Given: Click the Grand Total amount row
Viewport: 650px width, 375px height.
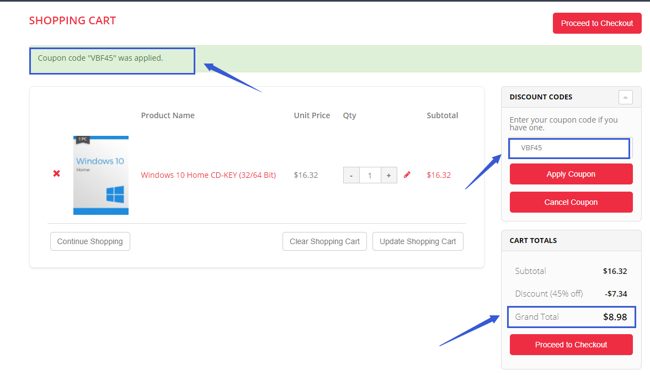Looking at the screenshot, I should 571,317.
